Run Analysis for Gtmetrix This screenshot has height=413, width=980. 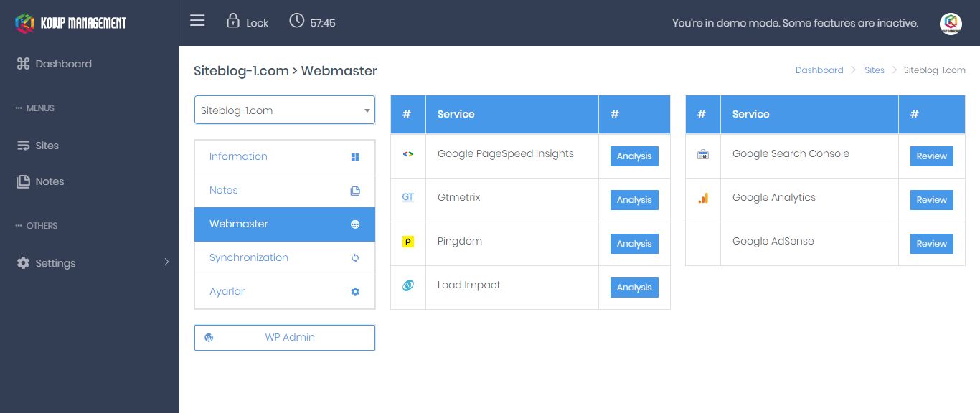pos(634,200)
